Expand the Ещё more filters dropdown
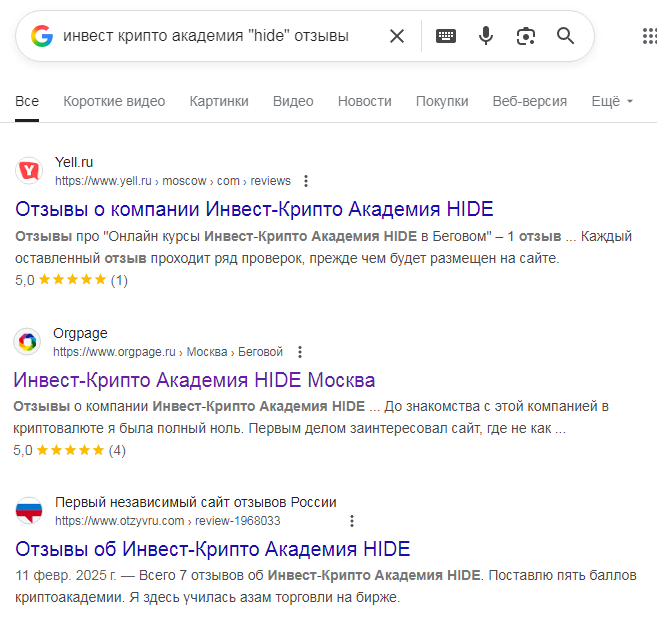 coord(612,101)
